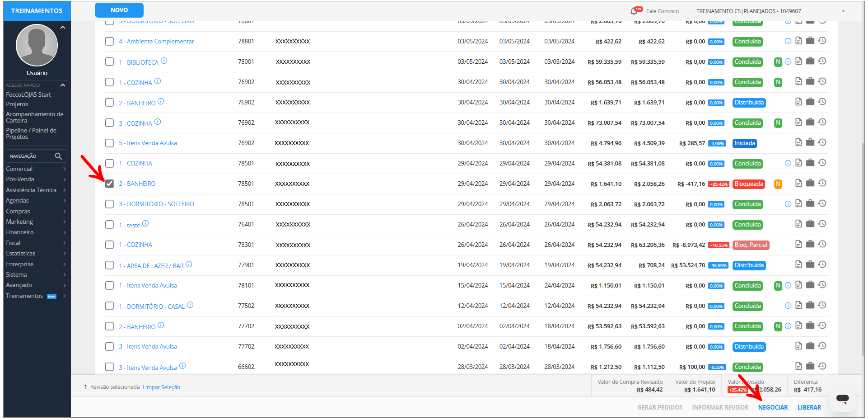868x420 pixels.
Task: Click the LIBERAR button
Action: (x=809, y=407)
